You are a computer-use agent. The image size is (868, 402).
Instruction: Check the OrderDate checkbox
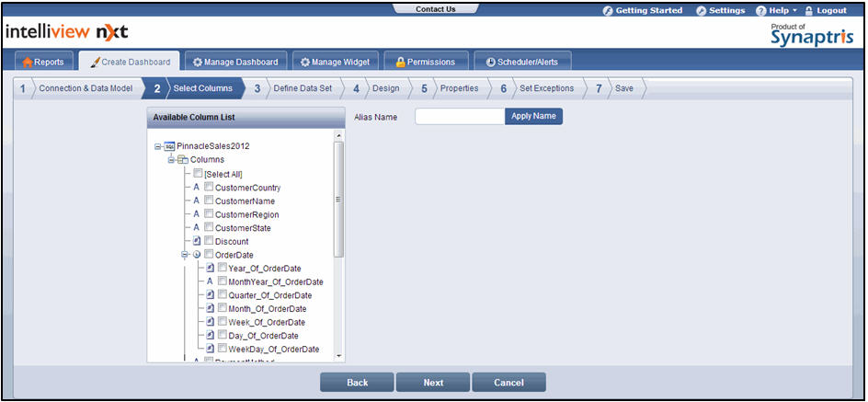click(209, 254)
